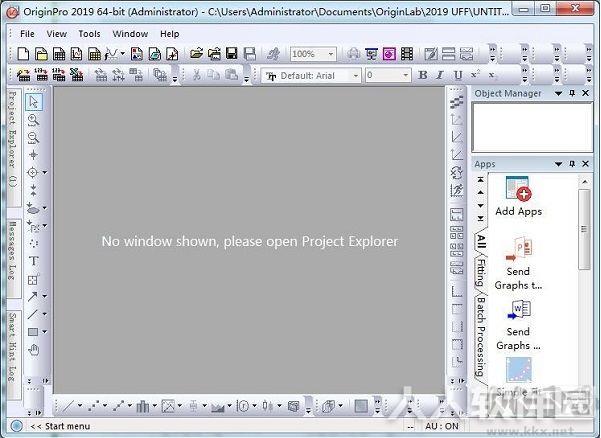This screenshot has height=438, width=601.
Task: Save the project with floppy icon
Action: click(232, 54)
